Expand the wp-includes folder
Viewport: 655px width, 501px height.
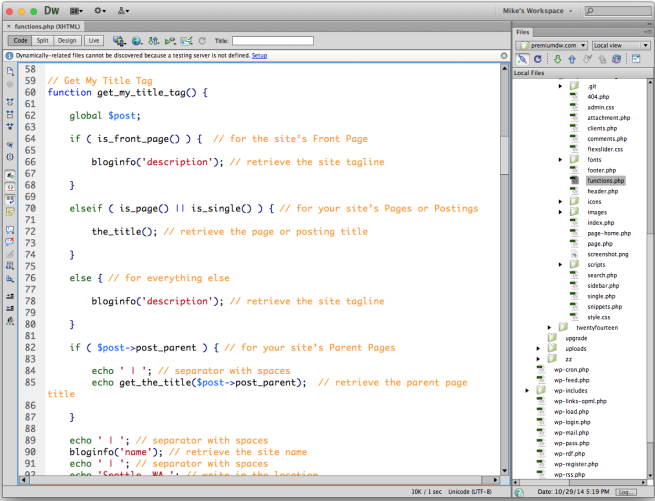coord(528,391)
